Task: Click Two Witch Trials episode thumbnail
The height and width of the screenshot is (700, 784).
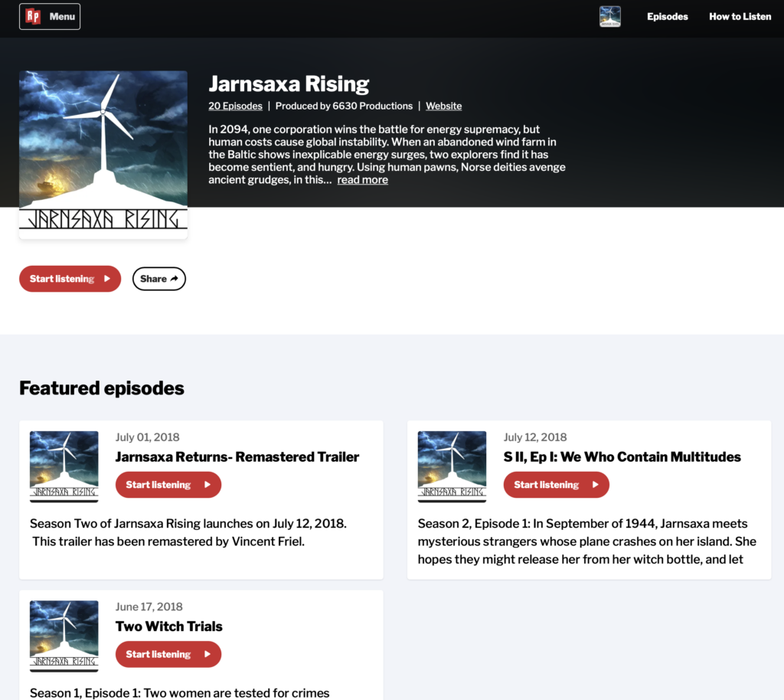Action: (x=64, y=636)
